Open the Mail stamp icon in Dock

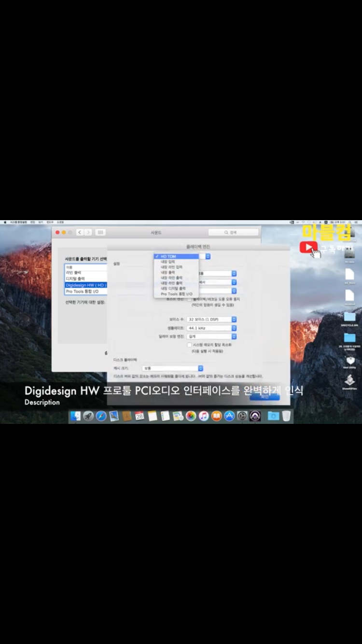(114, 416)
